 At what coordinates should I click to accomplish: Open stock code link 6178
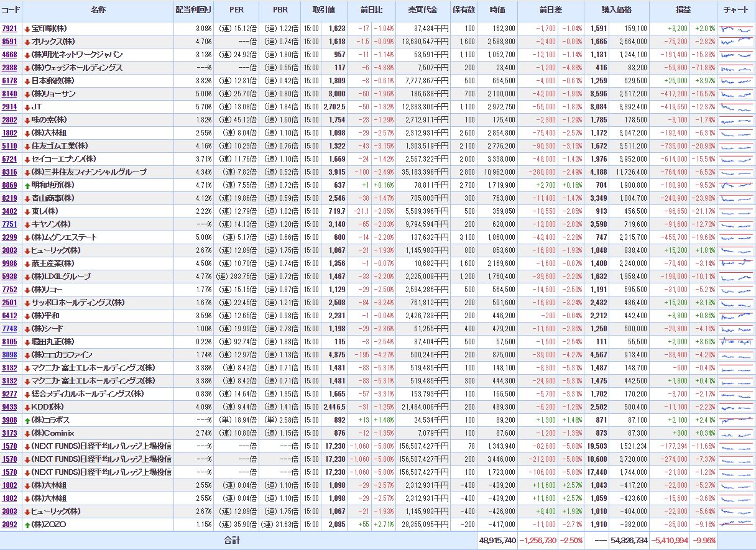(x=9, y=81)
